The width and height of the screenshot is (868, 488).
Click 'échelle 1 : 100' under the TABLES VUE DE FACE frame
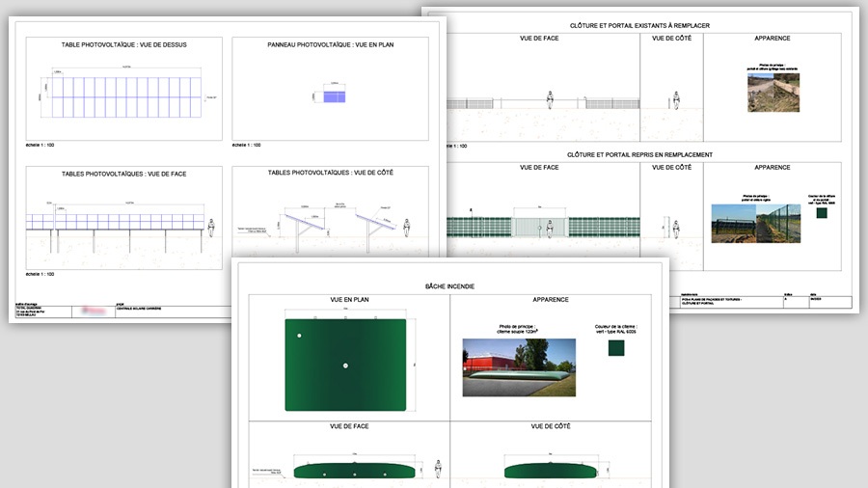[x=40, y=274]
